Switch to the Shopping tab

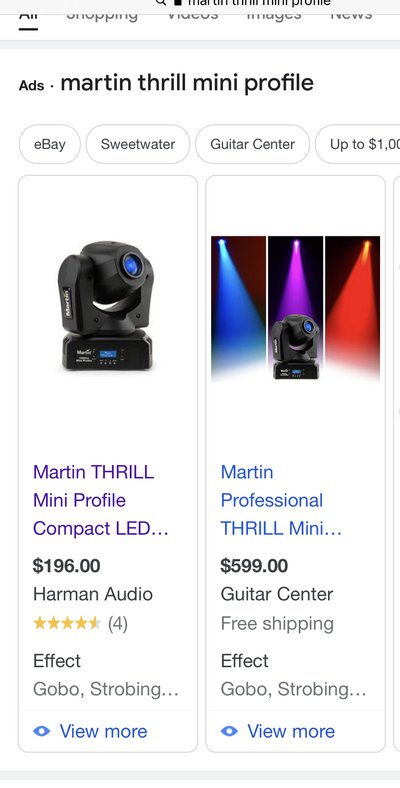[102, 15]
